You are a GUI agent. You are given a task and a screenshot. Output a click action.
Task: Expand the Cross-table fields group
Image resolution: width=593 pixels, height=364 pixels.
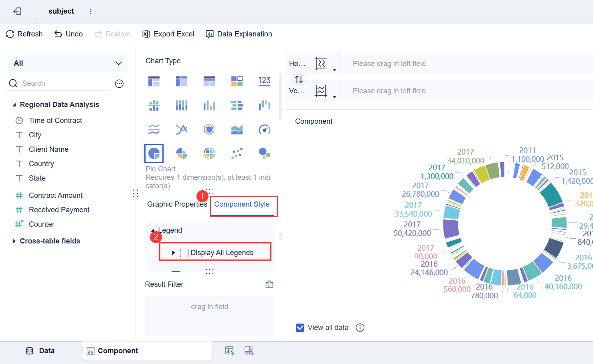tap(14, 241)
